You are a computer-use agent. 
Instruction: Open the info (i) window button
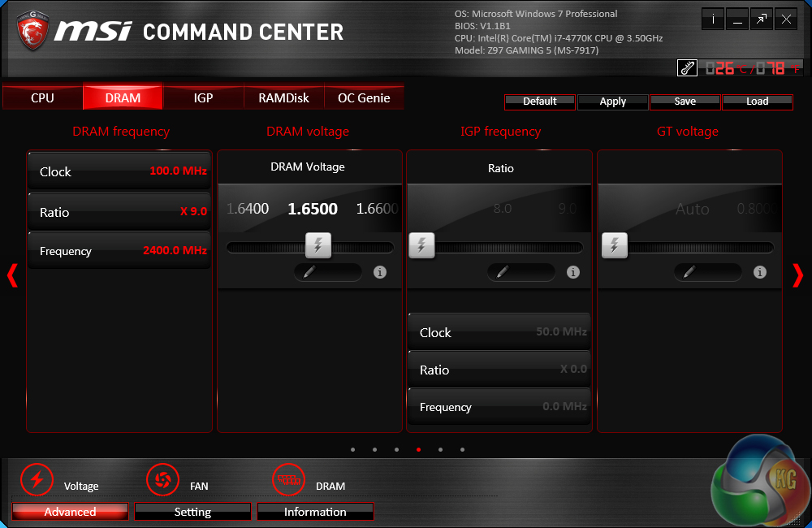[713, 19]
